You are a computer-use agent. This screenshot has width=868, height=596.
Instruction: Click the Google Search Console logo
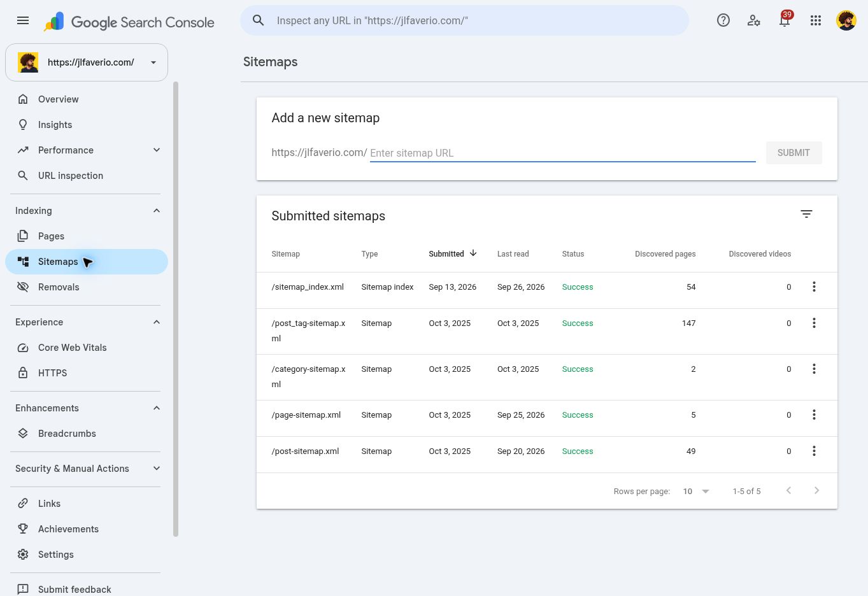(x=129, y=22)
